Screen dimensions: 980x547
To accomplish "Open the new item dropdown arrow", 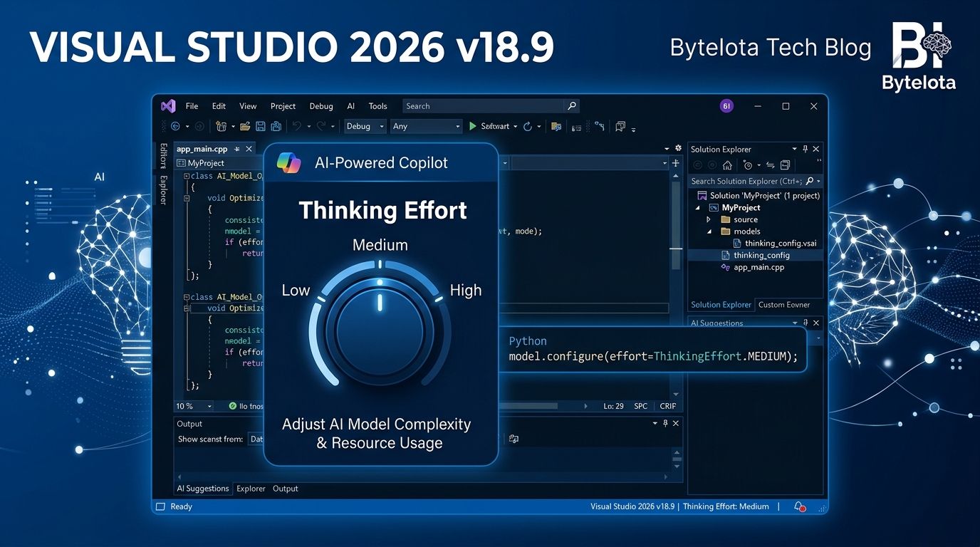I will tap(233, 127).
